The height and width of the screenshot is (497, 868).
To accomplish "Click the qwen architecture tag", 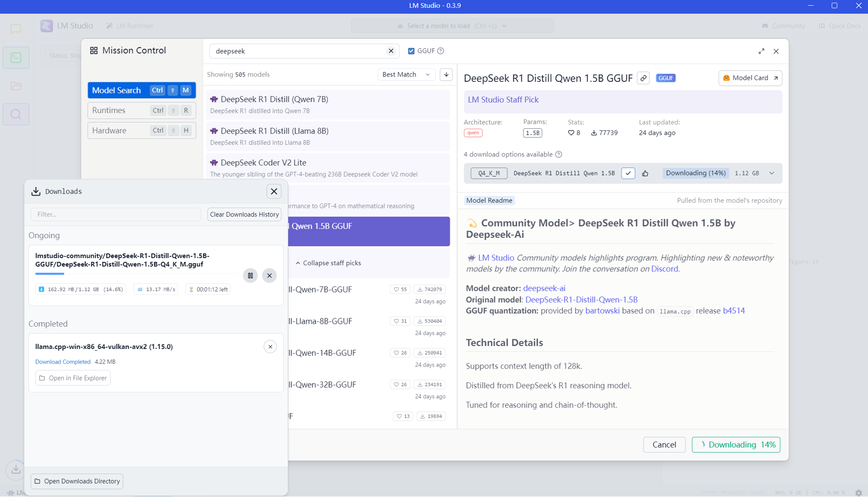I will pyautogui.click(x=473, y=133).
